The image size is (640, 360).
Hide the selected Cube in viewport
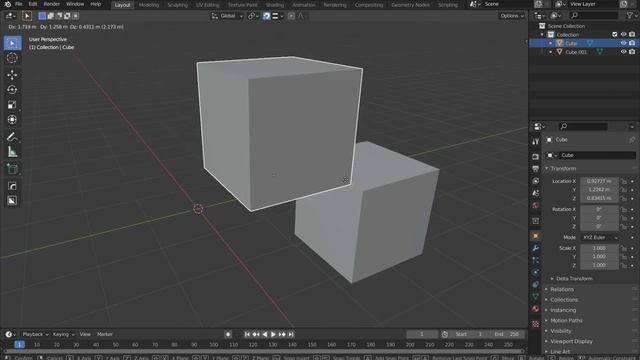pyautogui.click(x=623, y=43)
